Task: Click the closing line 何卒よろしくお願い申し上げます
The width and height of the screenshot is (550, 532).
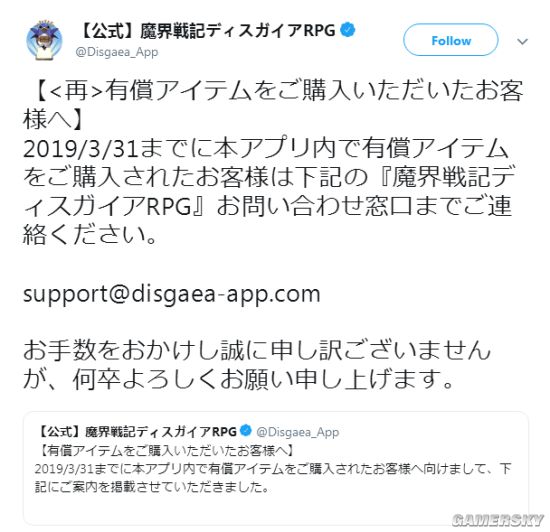Action: tap(264, 379)
